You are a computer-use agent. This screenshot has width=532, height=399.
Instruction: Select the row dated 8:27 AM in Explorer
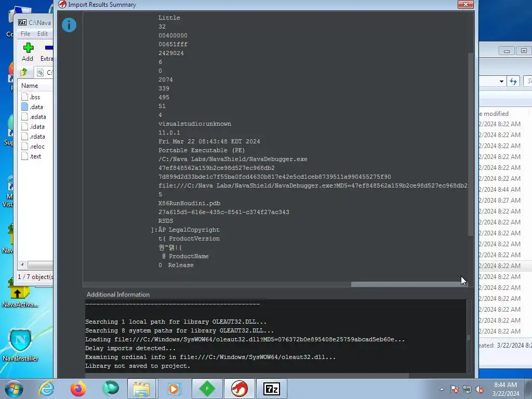505,200
